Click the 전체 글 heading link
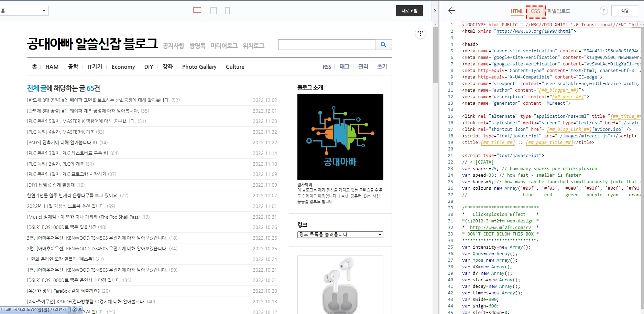This screenshot has height=314, width=644. click(x=36, y=88)
